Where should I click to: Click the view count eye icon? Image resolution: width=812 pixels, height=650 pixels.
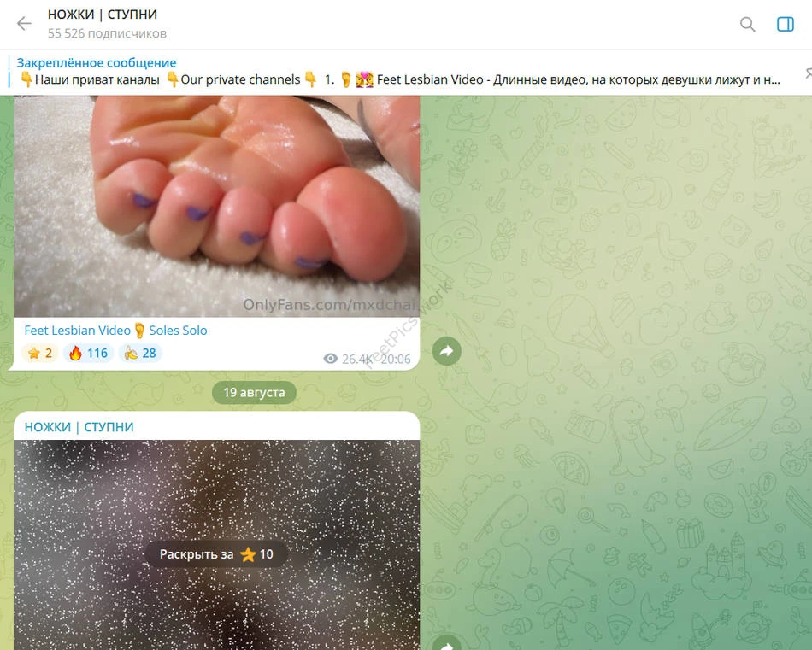click(x=331, y=359)
